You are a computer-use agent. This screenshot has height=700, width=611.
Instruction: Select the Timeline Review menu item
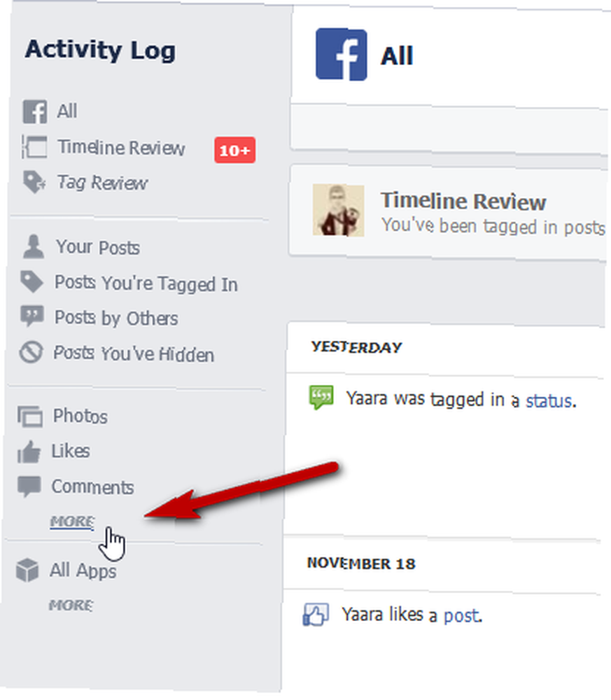121,147
